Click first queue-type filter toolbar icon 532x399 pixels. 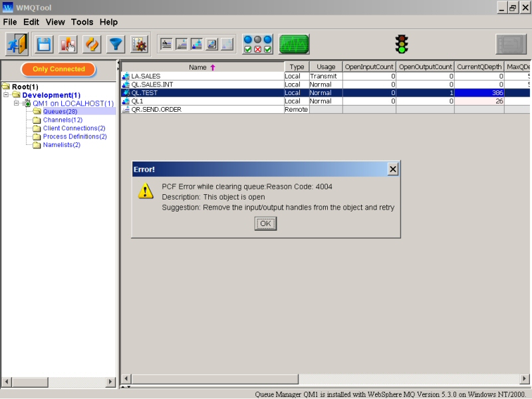(x=166, y=44)
